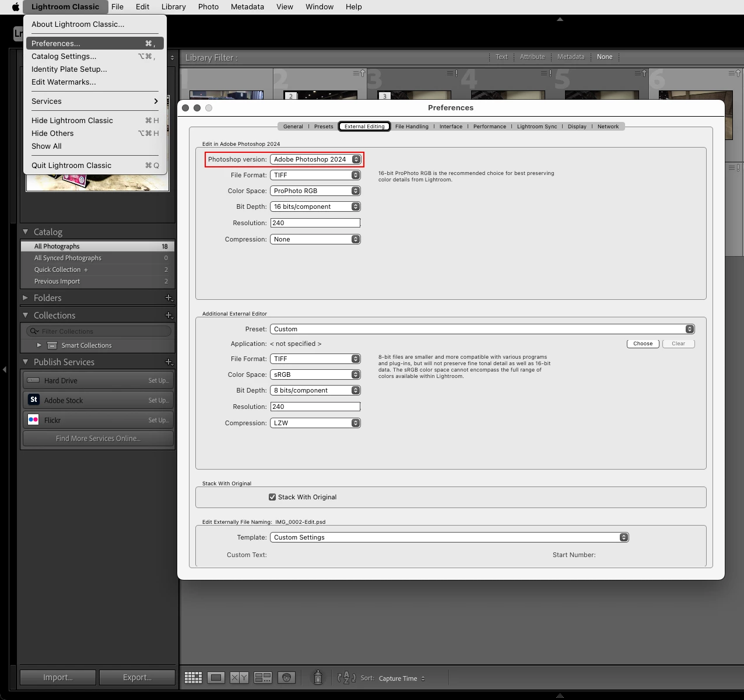Change Sort Capture Time dropdown
The image size is (744, 700).
click(x=402, y=678)
